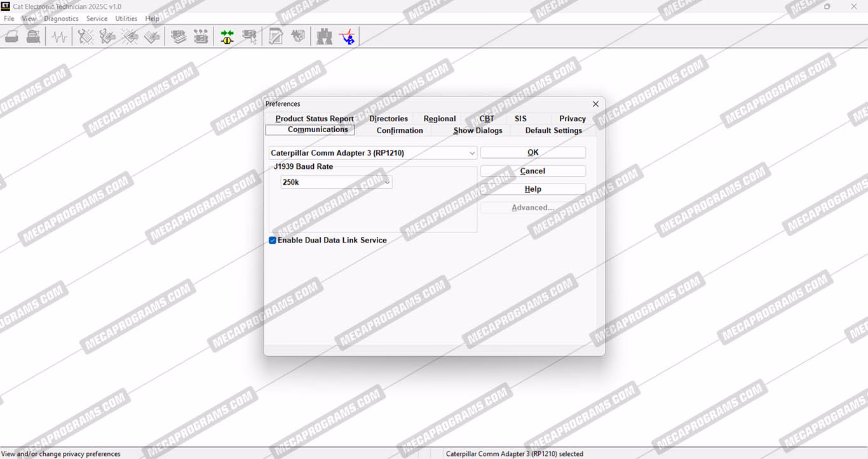Open the Diagnostics menu
Image resolution: width=868 pixels, height=459 pixels.
point(61,18)
